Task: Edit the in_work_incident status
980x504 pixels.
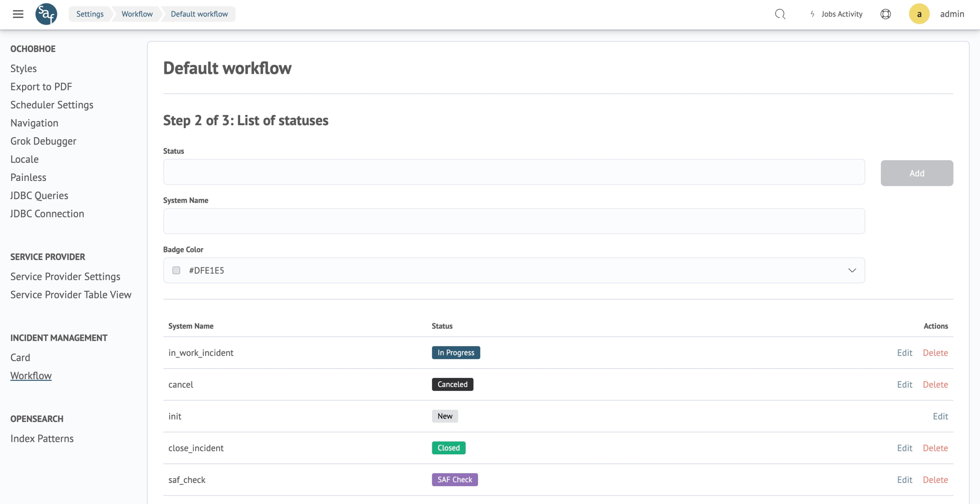Action: pyautogui.click(x=904, y=353)
